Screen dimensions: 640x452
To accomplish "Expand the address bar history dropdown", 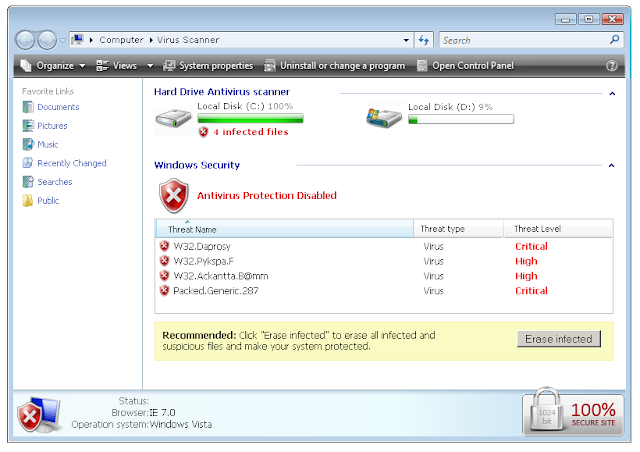I will click(406, 40).
